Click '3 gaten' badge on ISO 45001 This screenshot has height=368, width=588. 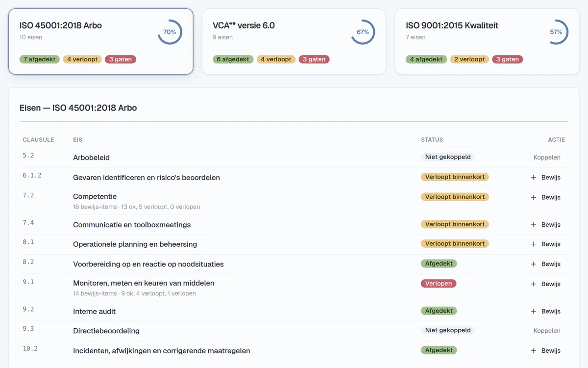[x=121, y=59]
